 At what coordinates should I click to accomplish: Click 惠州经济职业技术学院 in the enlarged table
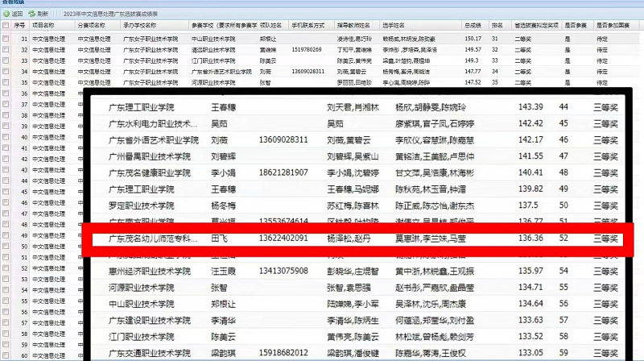pyautogui.click(x=150, y=272)
